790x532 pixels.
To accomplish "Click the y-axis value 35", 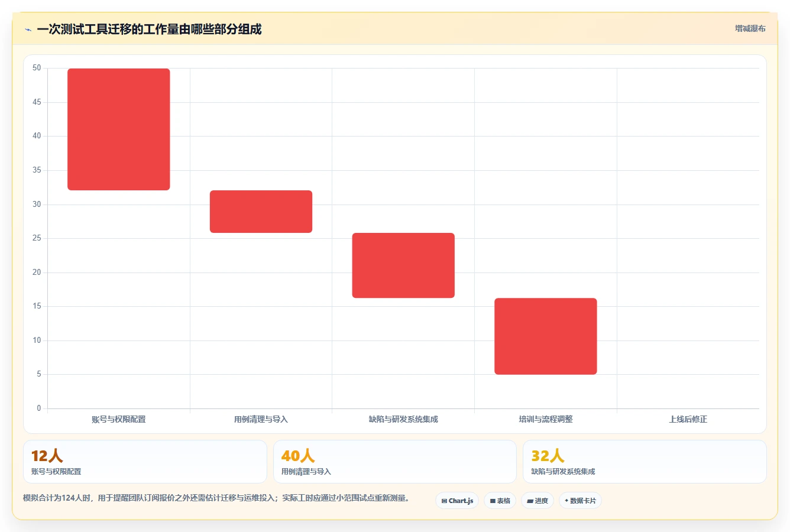I will click(x=37, y=170).
